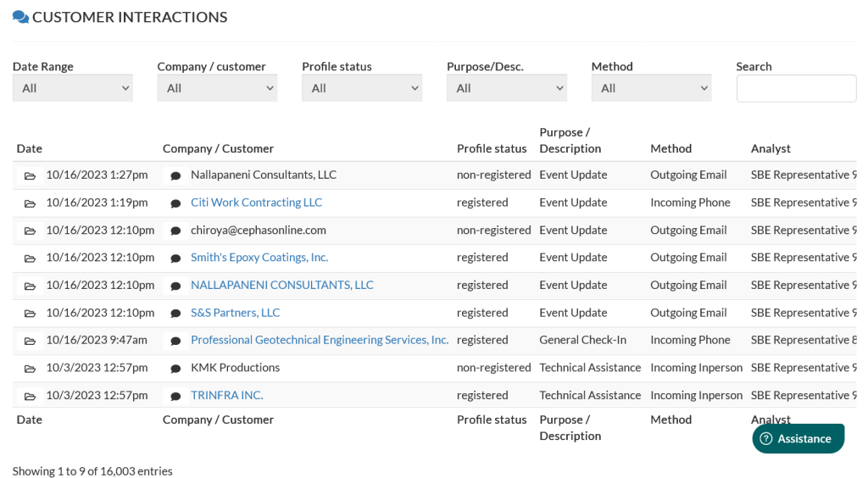Expand the Profile status dropdown
Screen dimensions: 868x478
coord(362,88)
